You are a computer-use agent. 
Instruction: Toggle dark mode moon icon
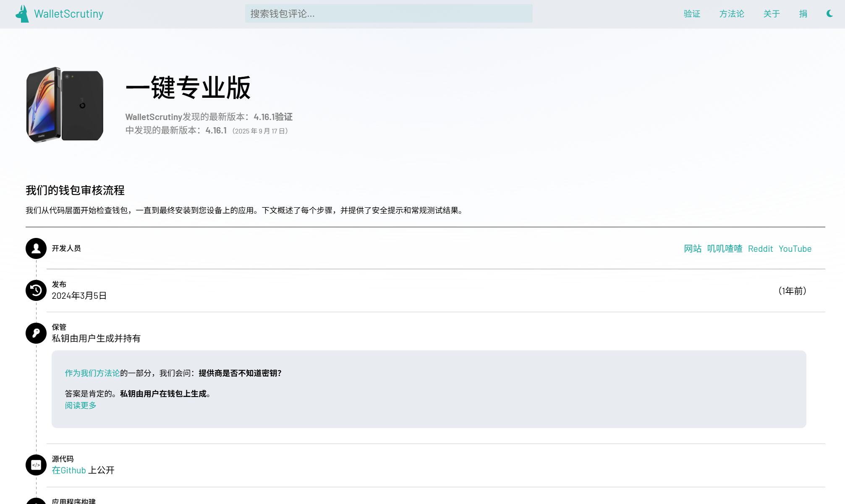click(x=829, y=14)
